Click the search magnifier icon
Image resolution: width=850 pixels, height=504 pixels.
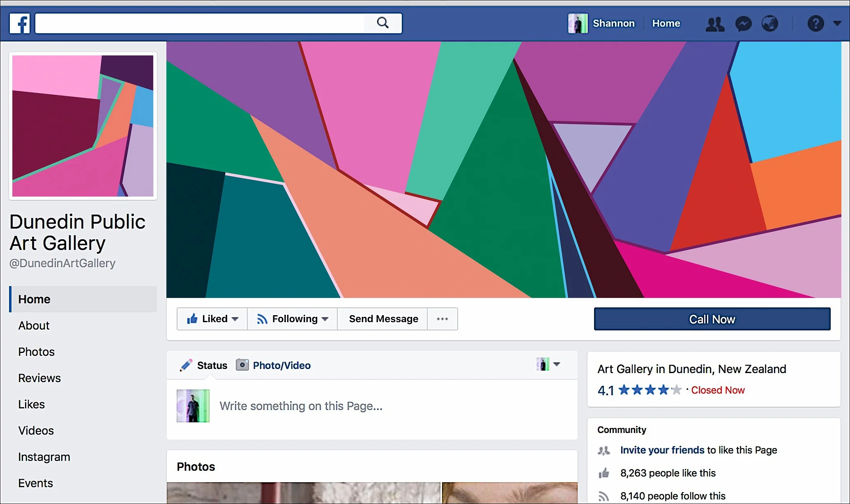click(x=382, y=23)
